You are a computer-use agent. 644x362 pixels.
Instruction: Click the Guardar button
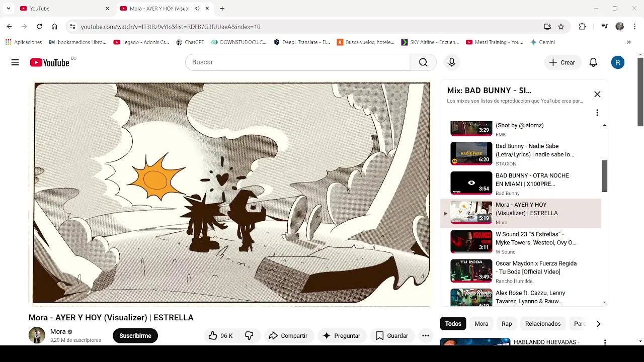pos(391,335)
